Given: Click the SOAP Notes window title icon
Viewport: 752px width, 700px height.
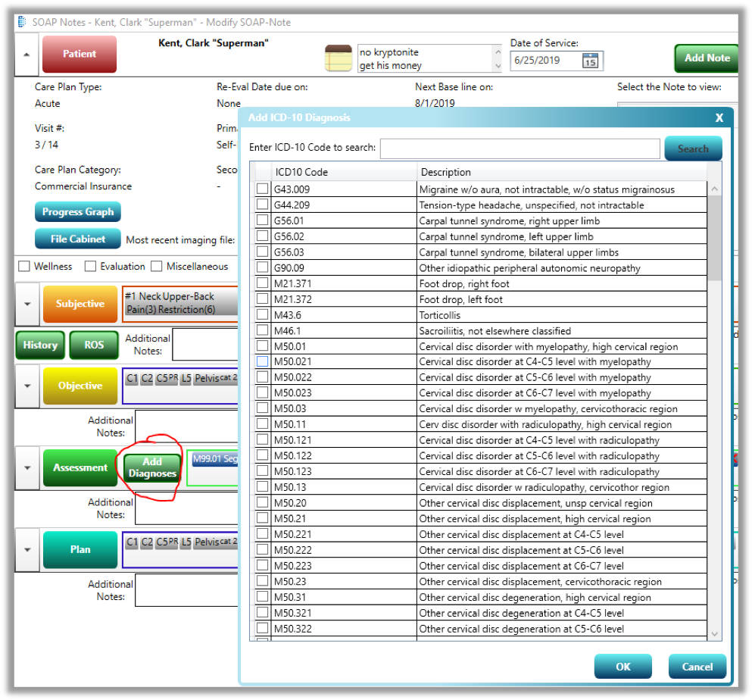Looking at the screenshot, I should [22, 22].
